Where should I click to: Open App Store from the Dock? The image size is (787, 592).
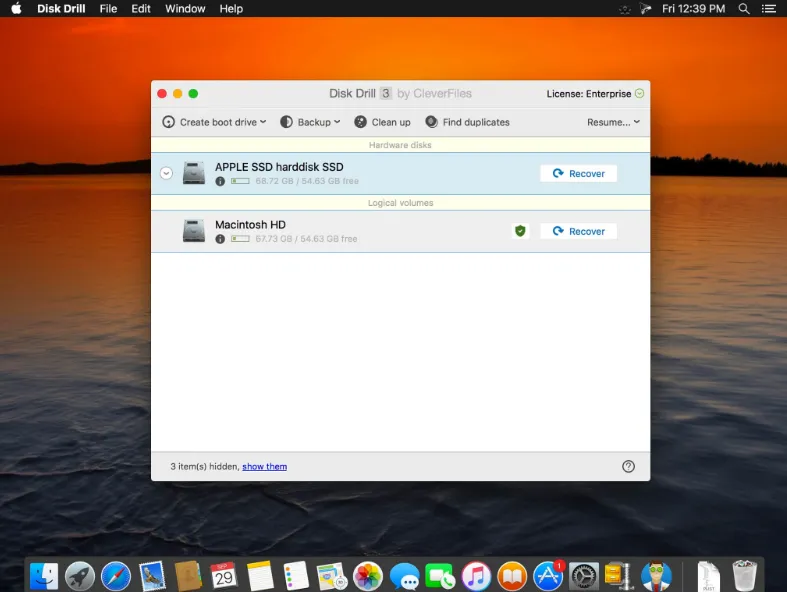(548, 575)
